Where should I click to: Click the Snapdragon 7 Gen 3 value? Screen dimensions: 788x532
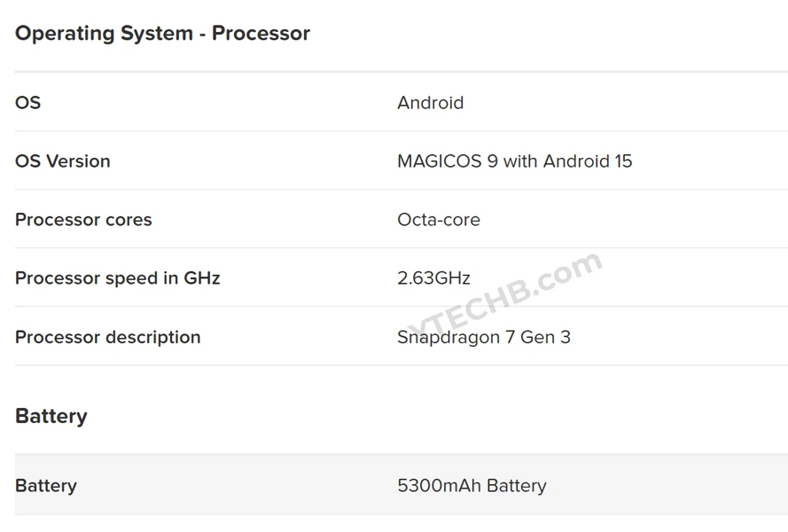(x=483, y=337)
